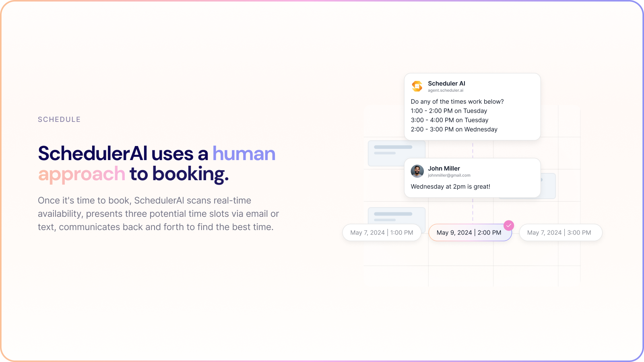Viewport: 644px width, 362px height.
Task: Select the May 7, 2024 1:00 PM slot
Action: click(382, 232)
